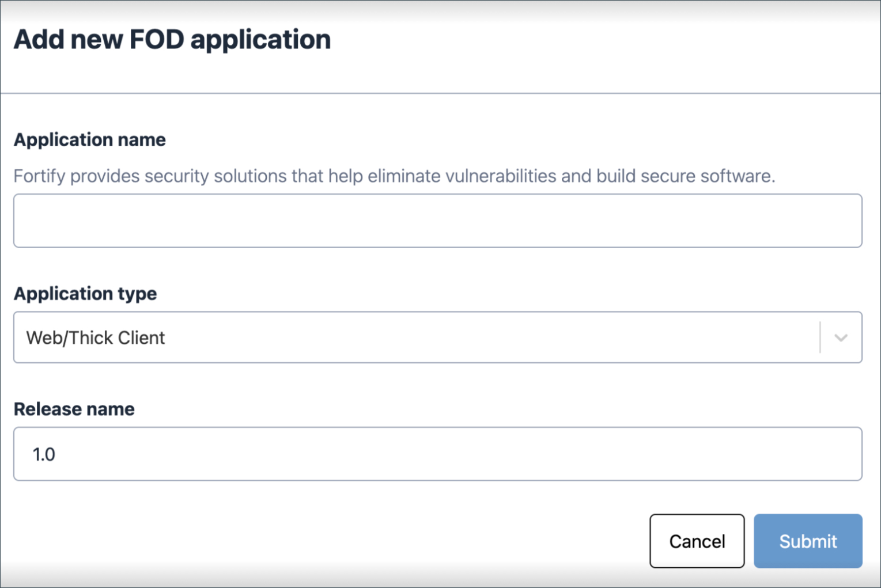Image resolution: width=881 pixels, height=588 pixels.
Task: Click the Application name input field
Action: click(437, 221)
